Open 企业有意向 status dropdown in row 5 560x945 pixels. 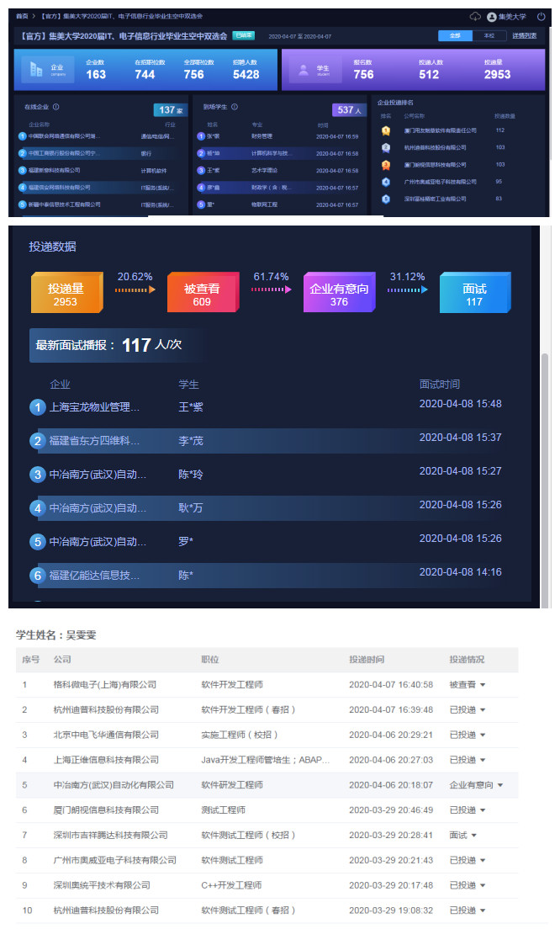(x=501, y=785)
